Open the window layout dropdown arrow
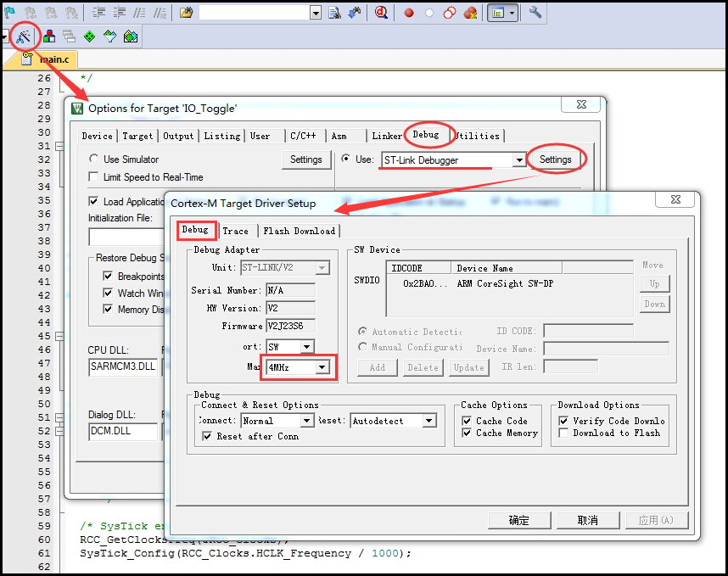 512,13
